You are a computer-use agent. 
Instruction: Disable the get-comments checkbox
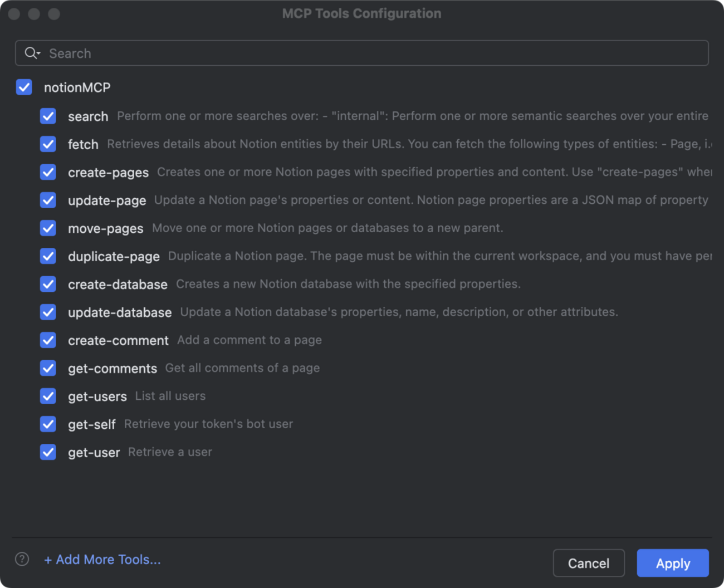pyautogui.click(x=48, y=368)
